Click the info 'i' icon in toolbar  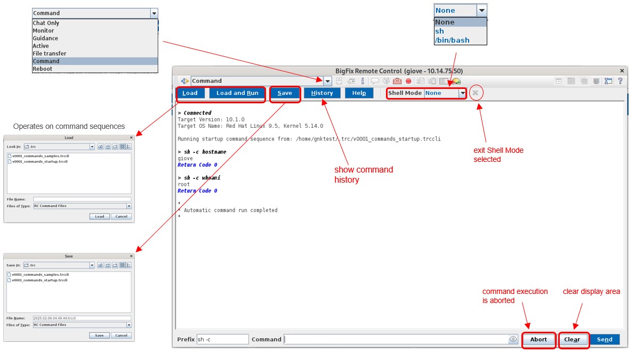(363, 81)
